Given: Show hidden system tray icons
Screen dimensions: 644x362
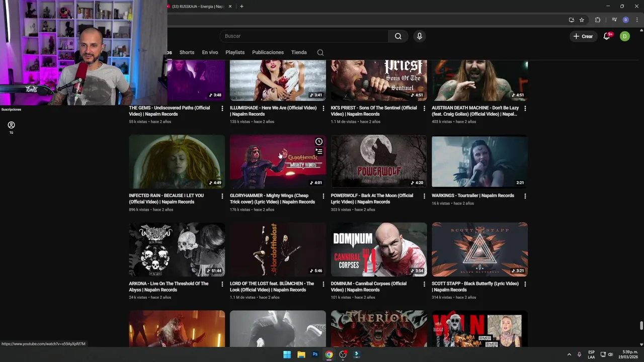Looking at the screenshot, I should (x=569, y=354).
